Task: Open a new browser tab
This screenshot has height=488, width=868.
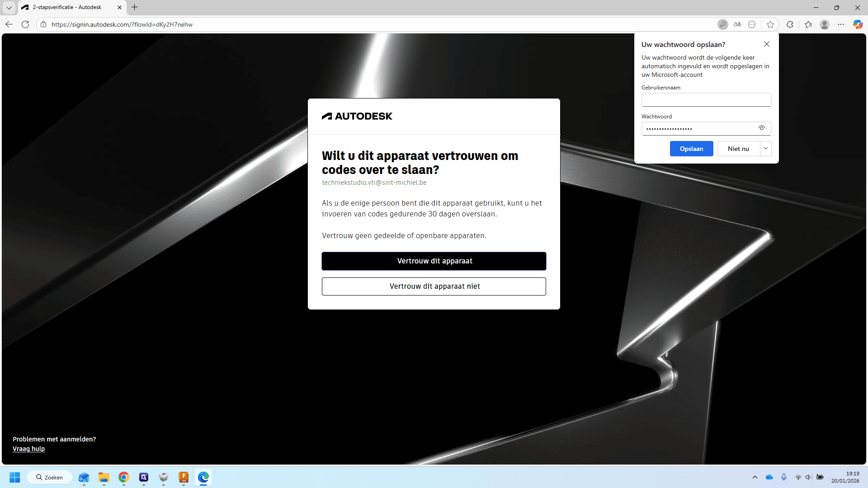Action: point(134,7)
